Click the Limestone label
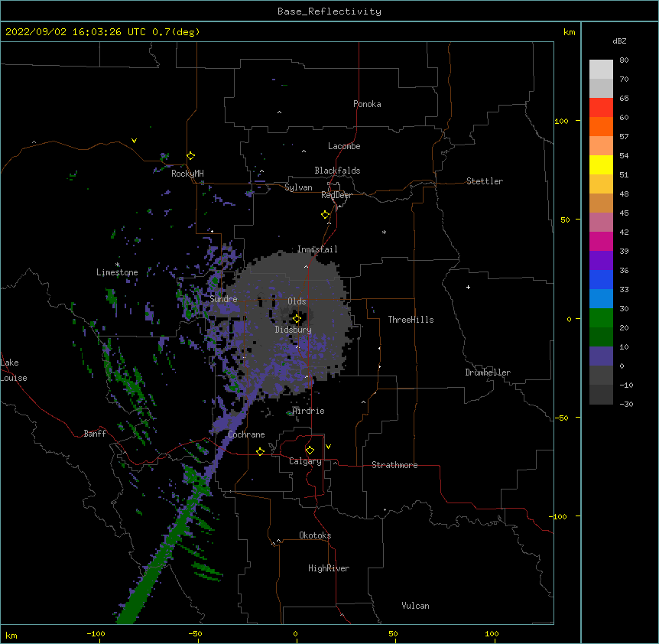Image resolution: width=659 pixels, height=644 pixels. tap(117, 272)
